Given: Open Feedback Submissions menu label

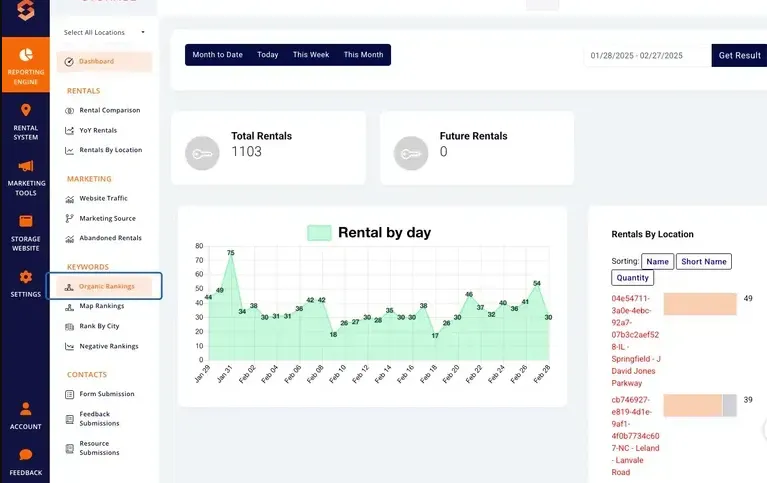Looking at the screenshot, I should coord(99,418).
